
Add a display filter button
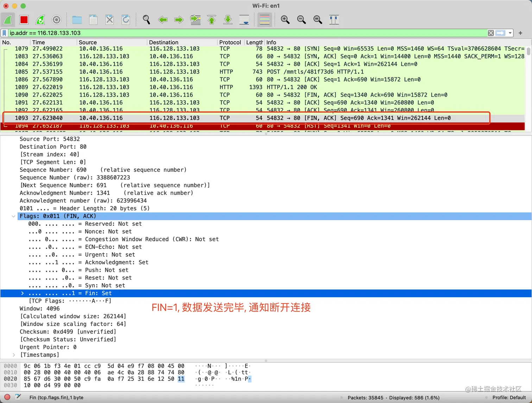[x=520, y=33]
